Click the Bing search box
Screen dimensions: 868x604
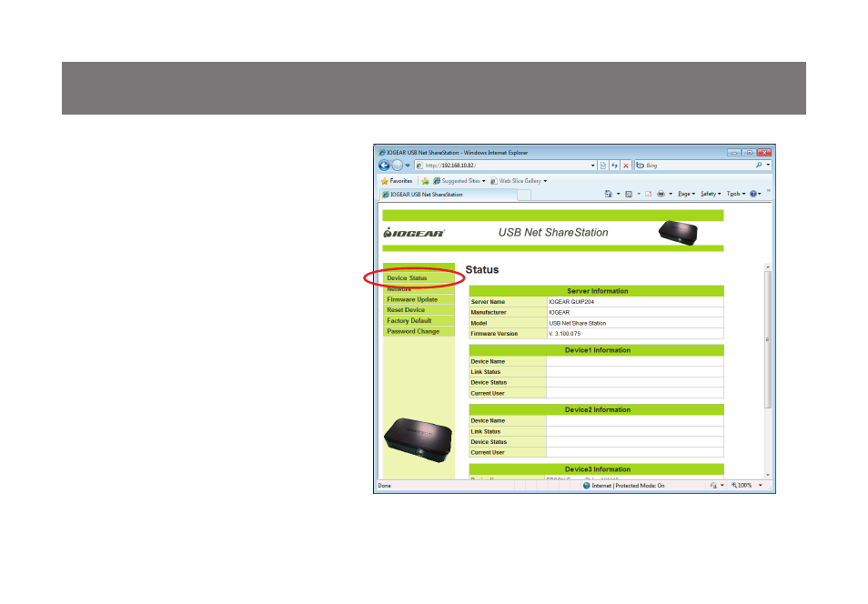coord(695,165)
